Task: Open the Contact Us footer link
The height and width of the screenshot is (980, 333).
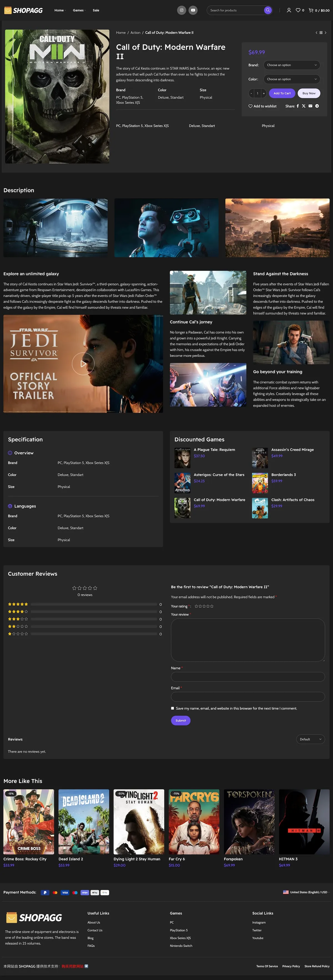Action: click(x=95, y=931)
